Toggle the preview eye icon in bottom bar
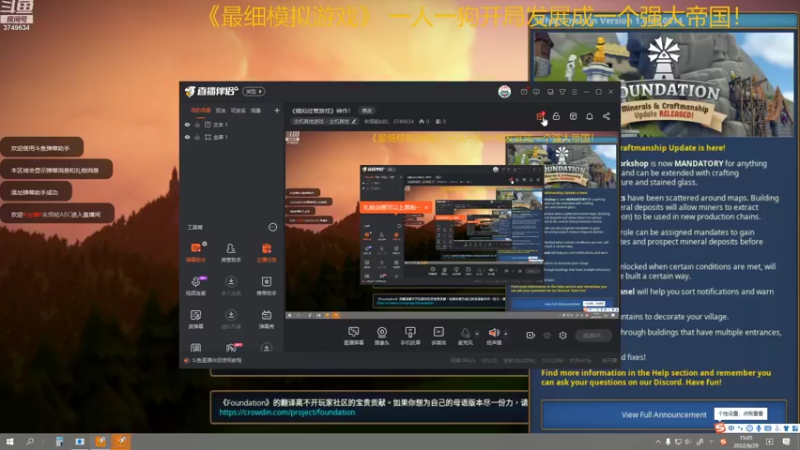 [547, 335]
